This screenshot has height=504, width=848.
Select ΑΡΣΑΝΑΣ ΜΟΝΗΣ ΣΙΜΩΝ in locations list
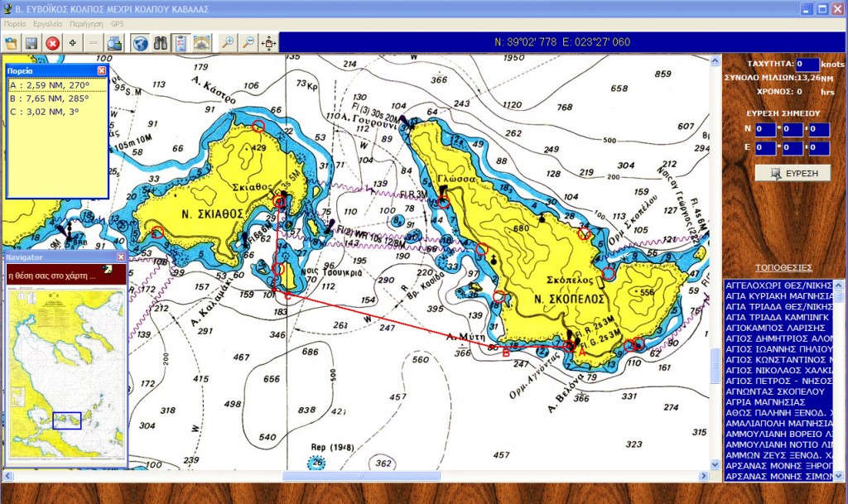click(778, 477)
